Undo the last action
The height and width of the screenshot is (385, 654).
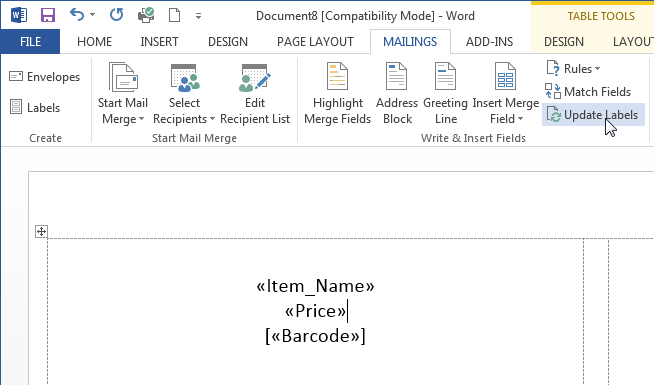(77, 15)
